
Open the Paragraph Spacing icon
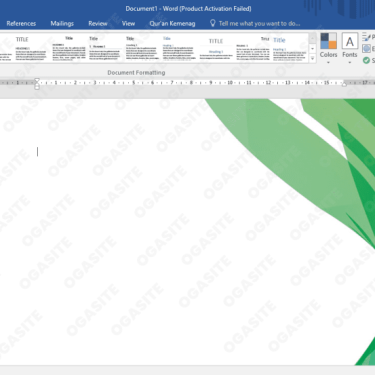click(366, 37)
